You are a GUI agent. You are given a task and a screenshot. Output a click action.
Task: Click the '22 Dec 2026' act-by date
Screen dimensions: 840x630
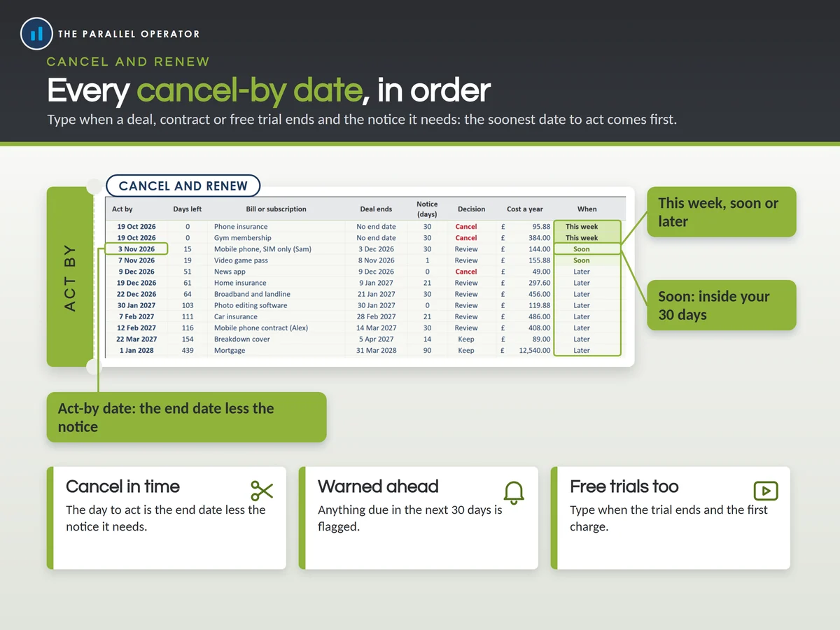click(136, 294)
